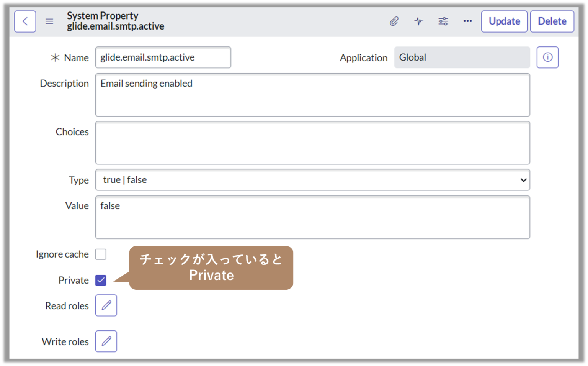Edit Write roles using the pencil icon

pyautogui.click(x=106, y=341)
